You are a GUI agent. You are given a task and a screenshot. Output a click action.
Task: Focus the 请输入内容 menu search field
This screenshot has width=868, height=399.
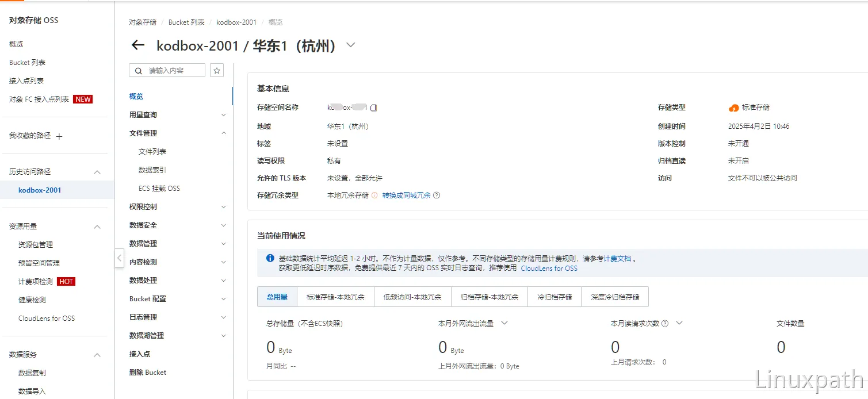click(x=167, y=70)
